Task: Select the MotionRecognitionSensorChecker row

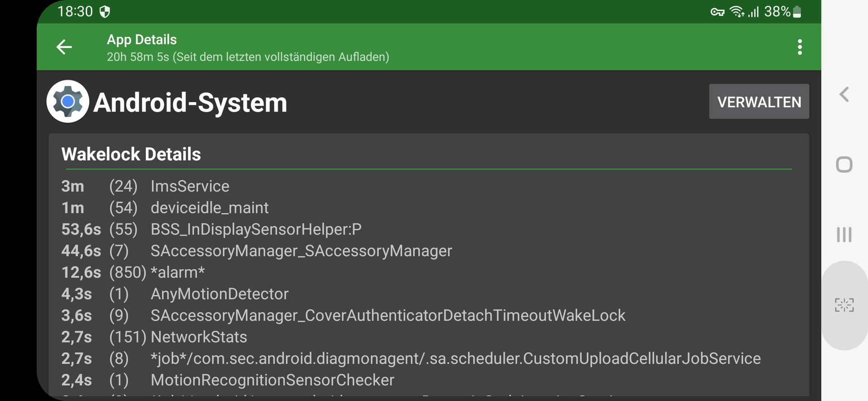Action: click(x=429, y=380)
